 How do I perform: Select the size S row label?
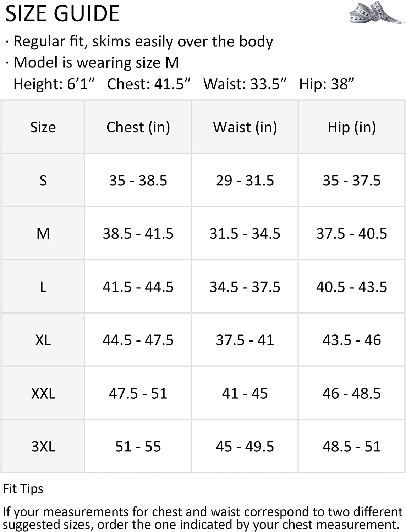pyautogui.click(x=43, y=180)
